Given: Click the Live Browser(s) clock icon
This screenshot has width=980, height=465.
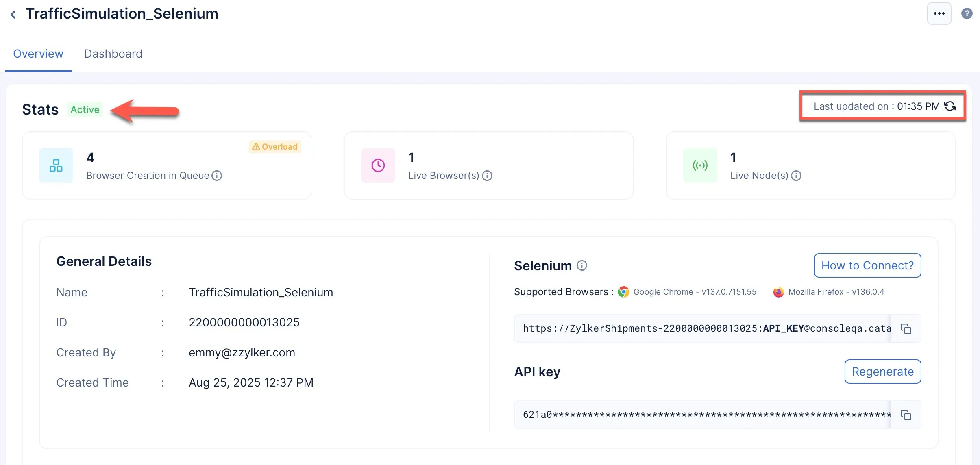Looking at the screenshot, I should click(x=378, y=165).
